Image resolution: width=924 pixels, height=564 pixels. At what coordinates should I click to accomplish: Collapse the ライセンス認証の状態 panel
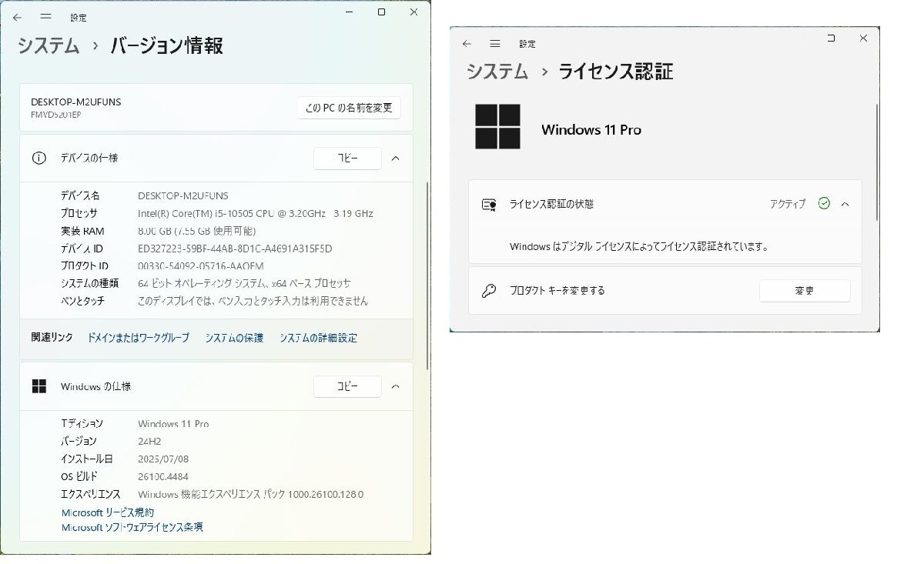tap(845, 204)
